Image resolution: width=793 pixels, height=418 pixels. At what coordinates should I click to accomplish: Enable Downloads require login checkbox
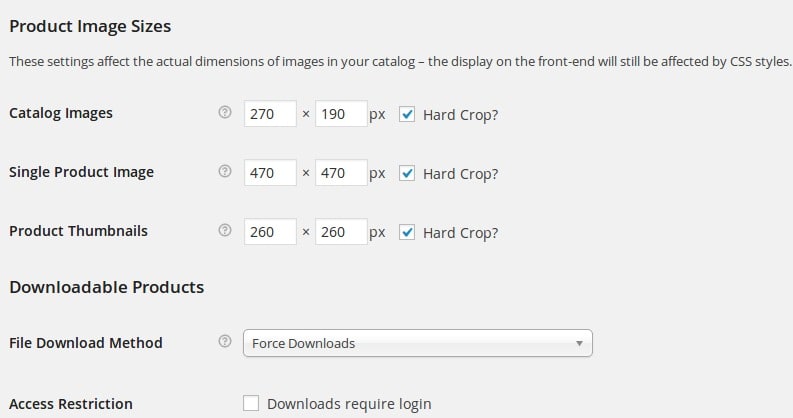(251, 403)
